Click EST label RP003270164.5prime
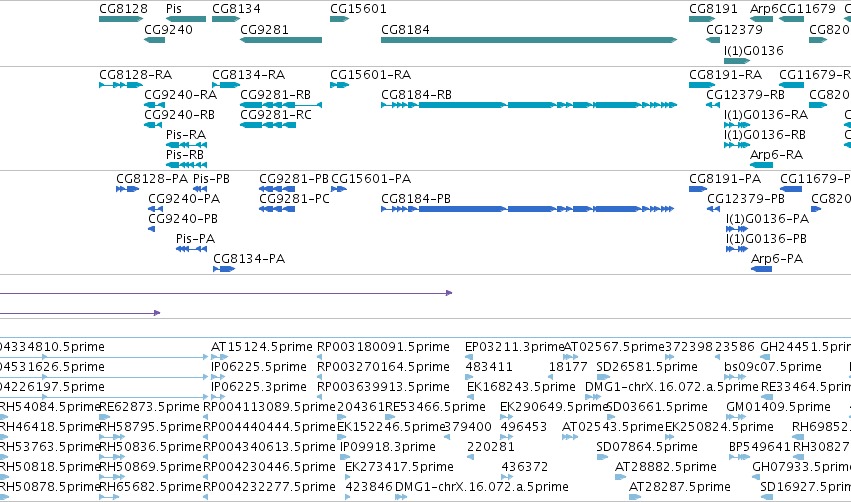851x502 pixels. pos(383,367)
